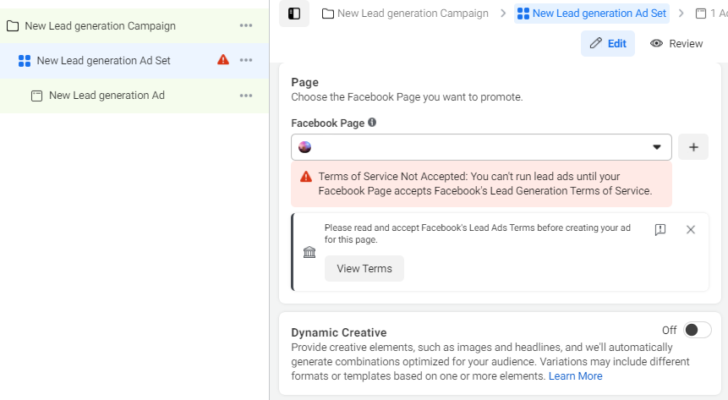Viewport: 728px width, 400px height.
Task: Click the red warning icon on Ad Set row
Action: 223,60
